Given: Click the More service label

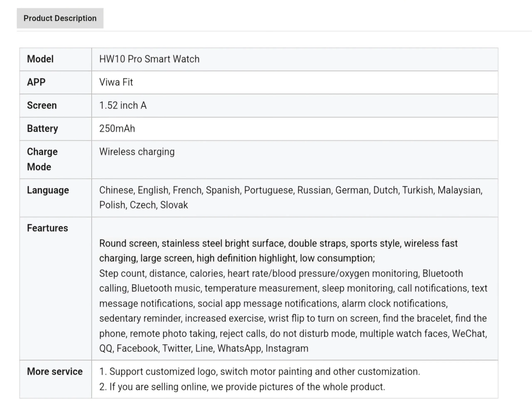Looking at the screenshot, I should click(55, 371).
